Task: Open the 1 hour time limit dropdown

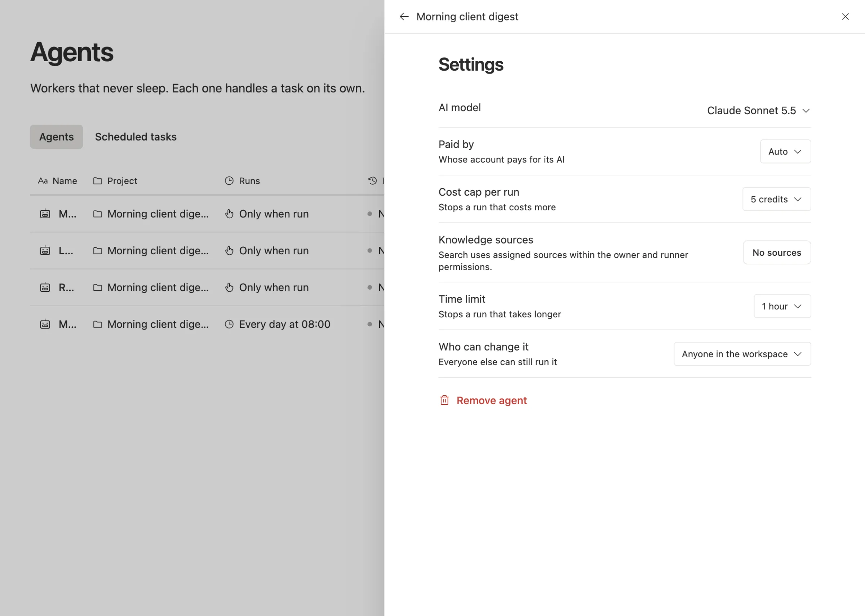Action: [x=782, y=306]
